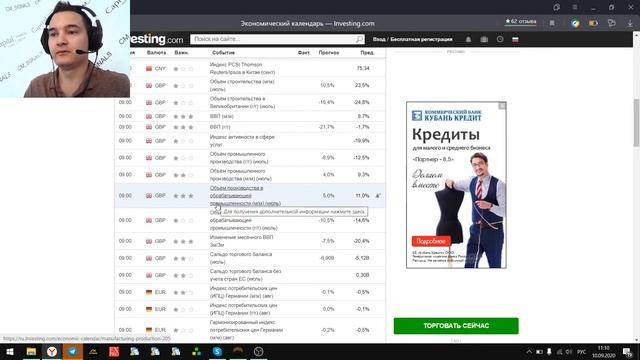This screenshot has height=360, width=640.
Task: Click the battery saver icon in browser toolbar
Action: [x=593, y=23]
